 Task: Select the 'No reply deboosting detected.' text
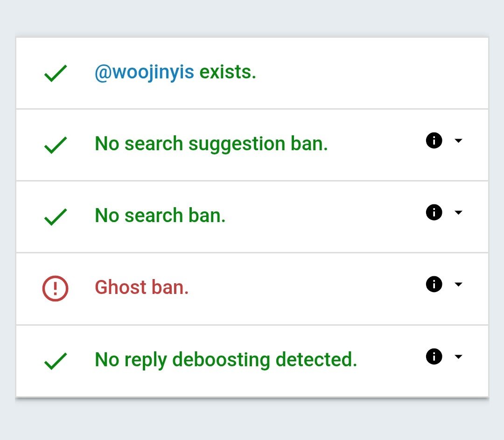(x=226, y=360)
